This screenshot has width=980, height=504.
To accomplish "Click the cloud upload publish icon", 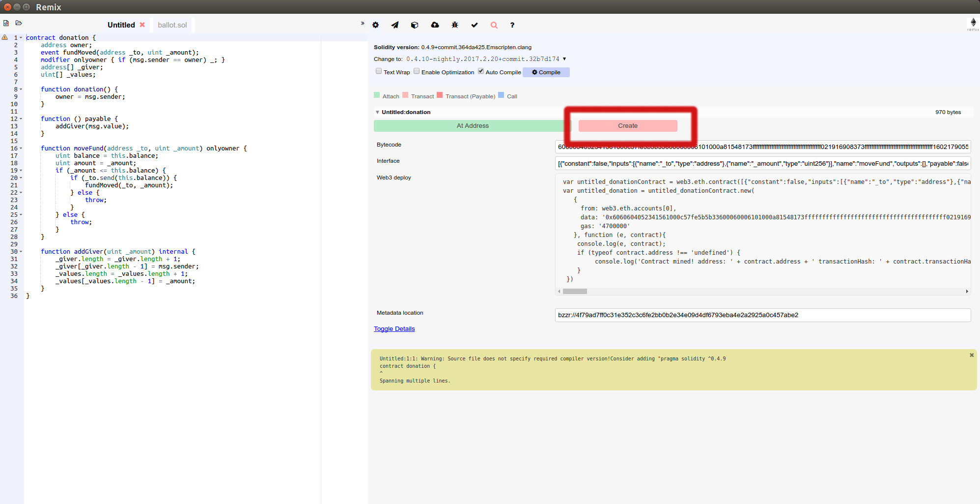I will (435, 25).
